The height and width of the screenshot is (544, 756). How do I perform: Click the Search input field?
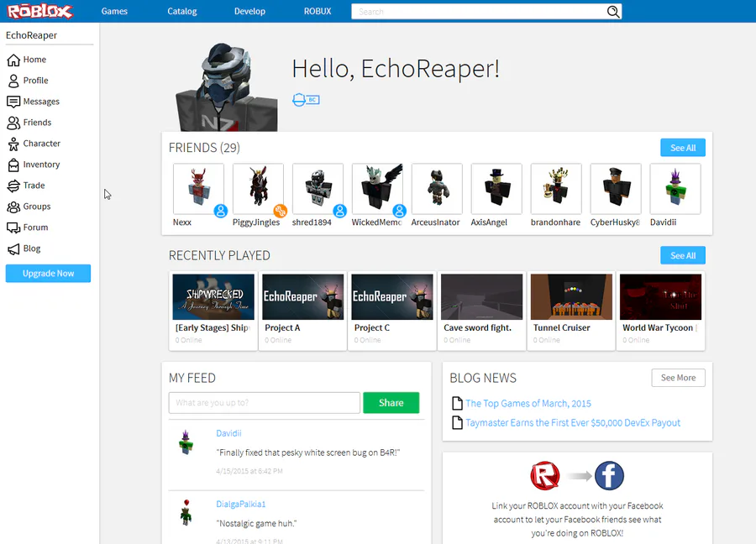pos(479,12)
